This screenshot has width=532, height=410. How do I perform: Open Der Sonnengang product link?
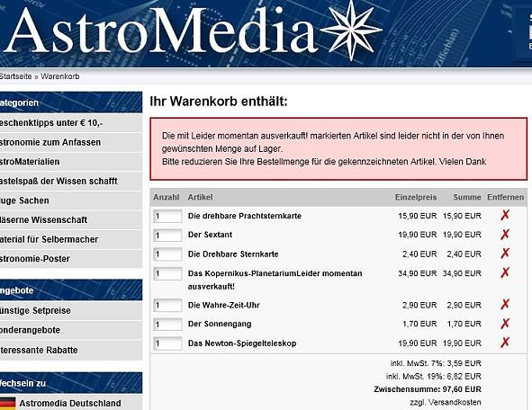tap(220, 324)
